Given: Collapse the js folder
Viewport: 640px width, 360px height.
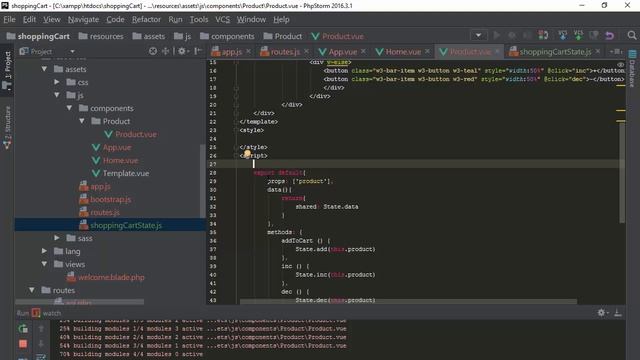Looking at the screenshot, I should coord(57,95).
